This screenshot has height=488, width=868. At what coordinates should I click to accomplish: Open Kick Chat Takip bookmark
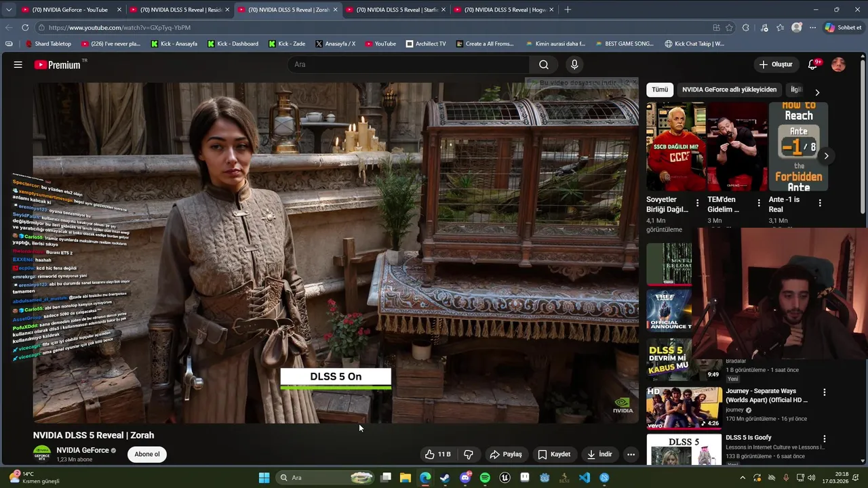pos(694,43)
